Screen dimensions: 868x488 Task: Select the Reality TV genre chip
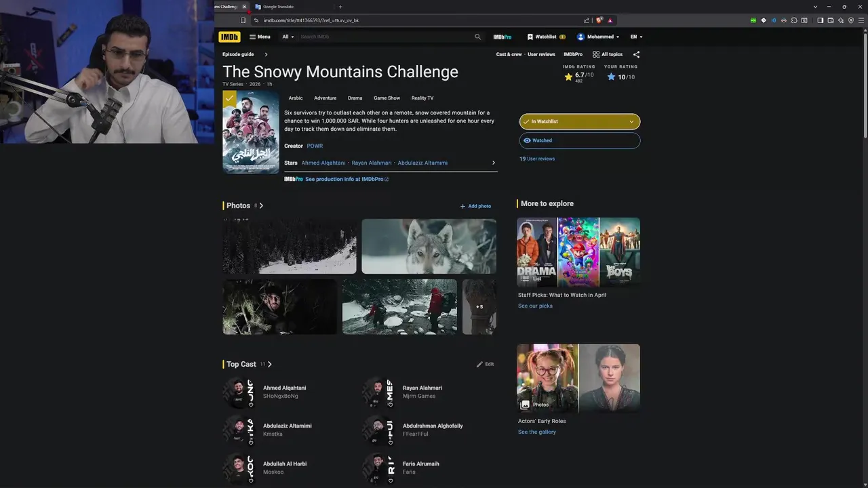422,98
